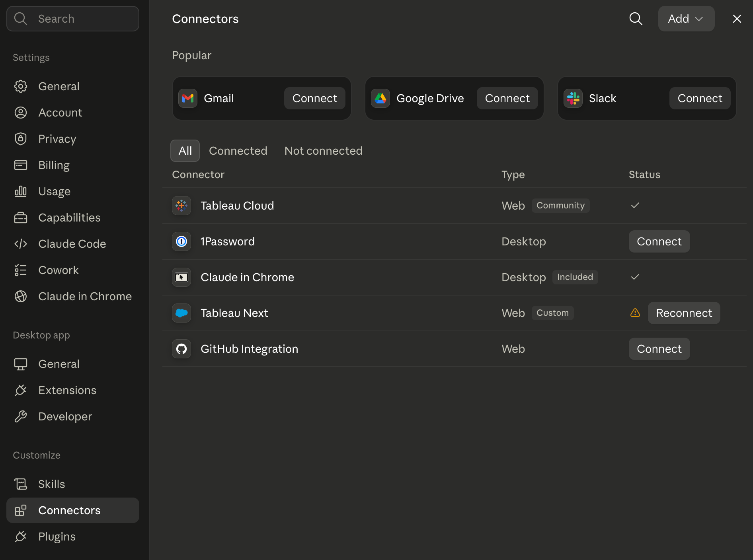Image resolution: width=753 pixels, height=560 pixels.
Task: Open the Billing settings page
Action: pyautogui.click(x=73, y=165)
